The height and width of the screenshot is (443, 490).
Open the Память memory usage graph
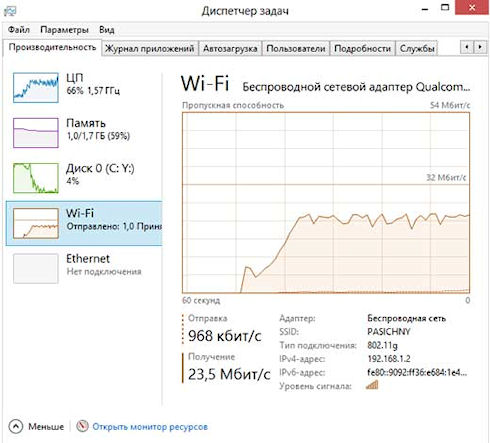36,133
